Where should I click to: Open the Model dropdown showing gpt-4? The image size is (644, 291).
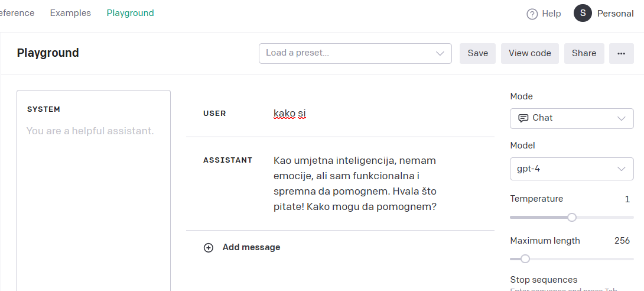click(572, 169)
